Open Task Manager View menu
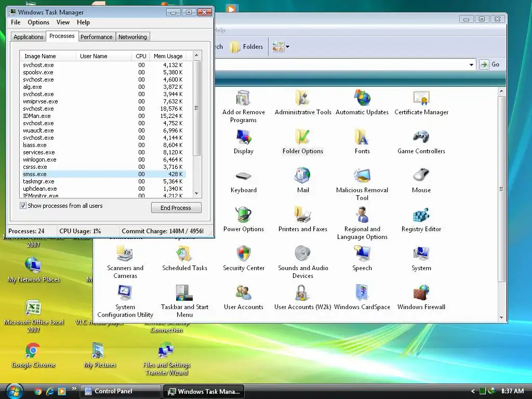This screenshot has height=399, width=532. (x=63, y=22)
